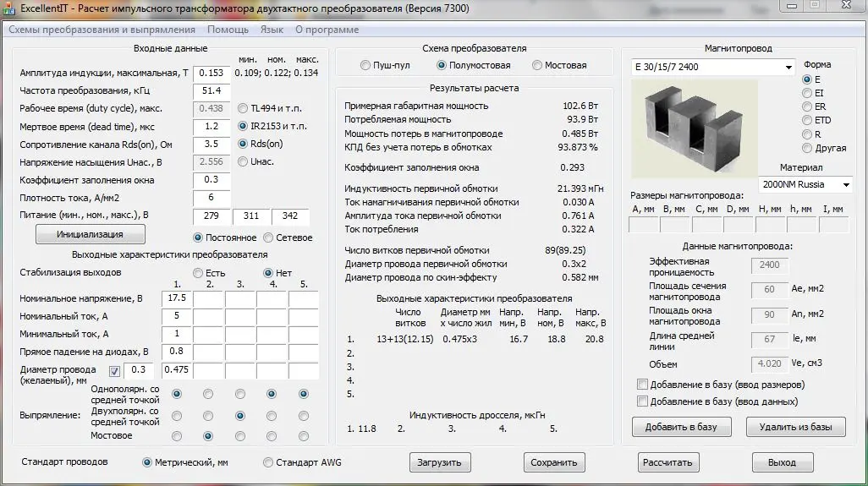Screen dimensions: 868x486
Task: Click the Инициализация button
Action: point(91,234)
